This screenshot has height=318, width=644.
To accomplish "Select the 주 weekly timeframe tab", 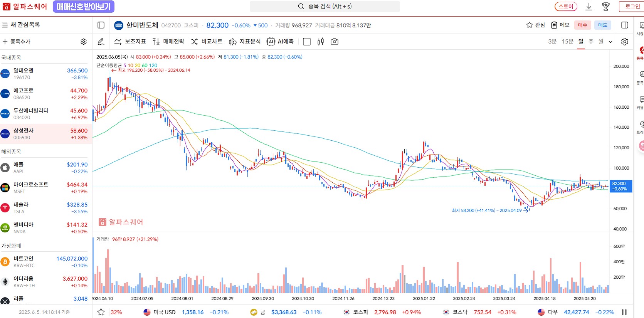I will click(x=591, y=42).
